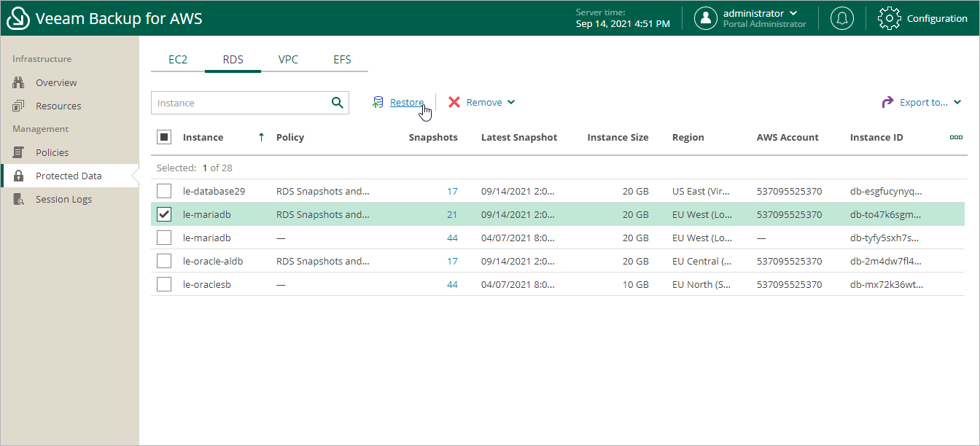This screenshot has width=980, height=446.
Task: Expand the administrator account menu arrow
Action: (793, 13)
